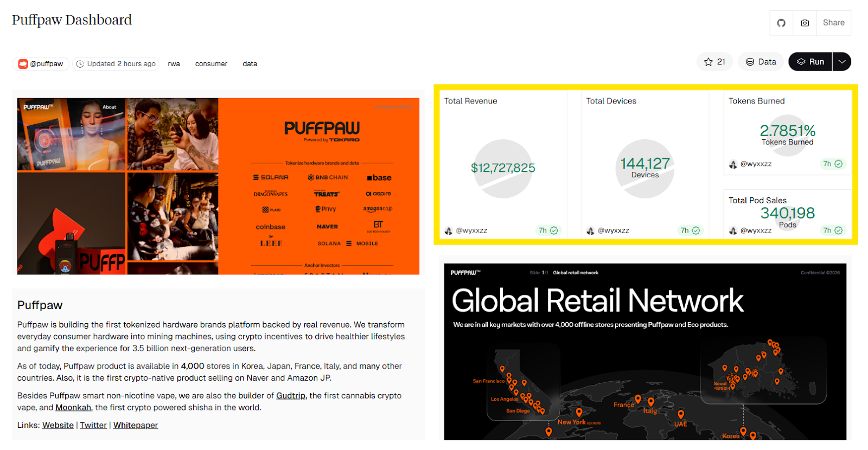Click the Share button
This screenshot has width=868, height=450.
coord(833,23)
